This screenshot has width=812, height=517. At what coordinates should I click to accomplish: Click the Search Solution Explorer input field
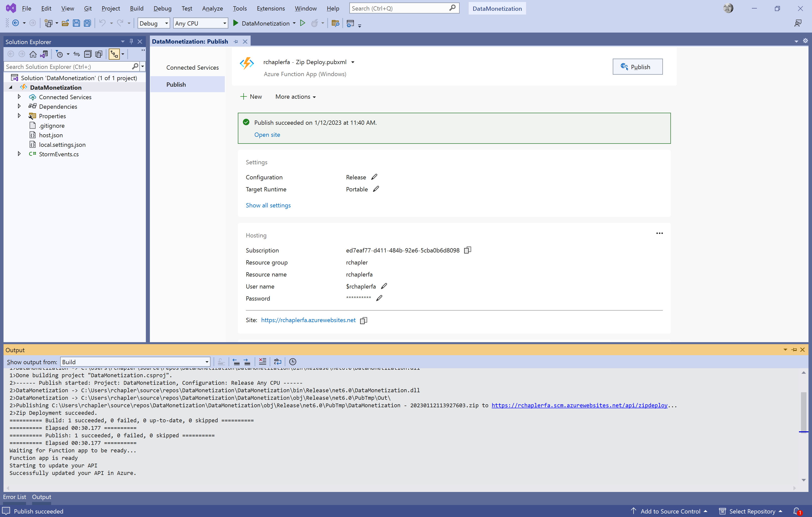click(x=68, y=66)
